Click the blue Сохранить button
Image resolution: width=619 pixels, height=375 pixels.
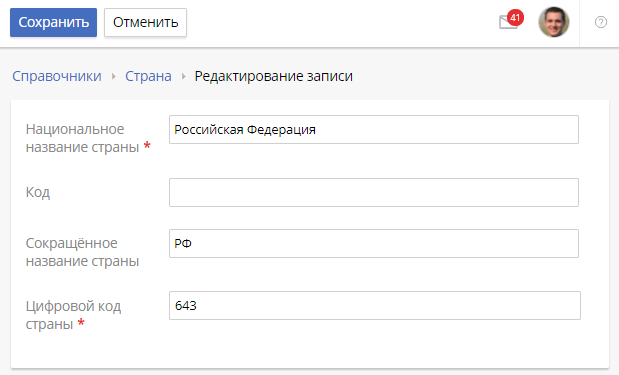click(53, 22)
